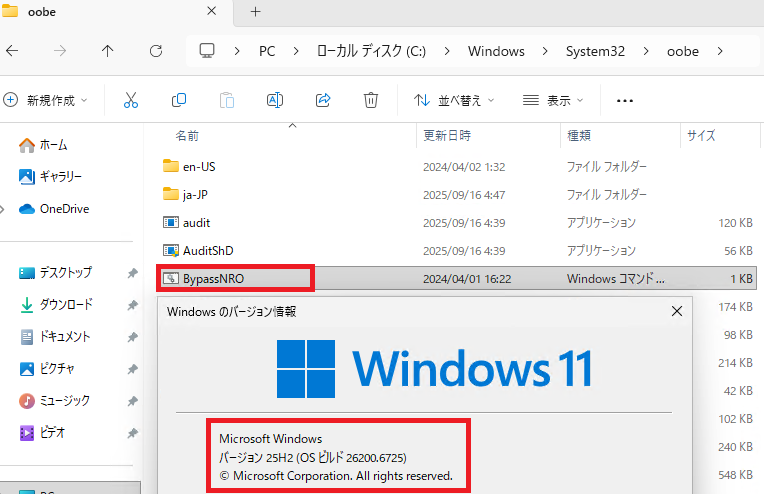This screenshot has height=494, width=764.
Task: Click the Delete trash can icon
Action: click(x=371, y=100)
